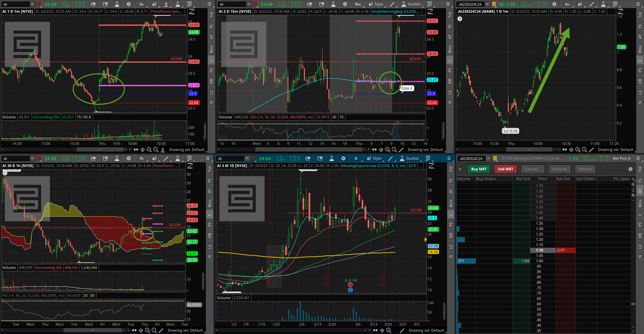Open Patterns icon on AI 1h chart toolbar
This screenshot has height=334, width=644.
[x=189, y=158]
